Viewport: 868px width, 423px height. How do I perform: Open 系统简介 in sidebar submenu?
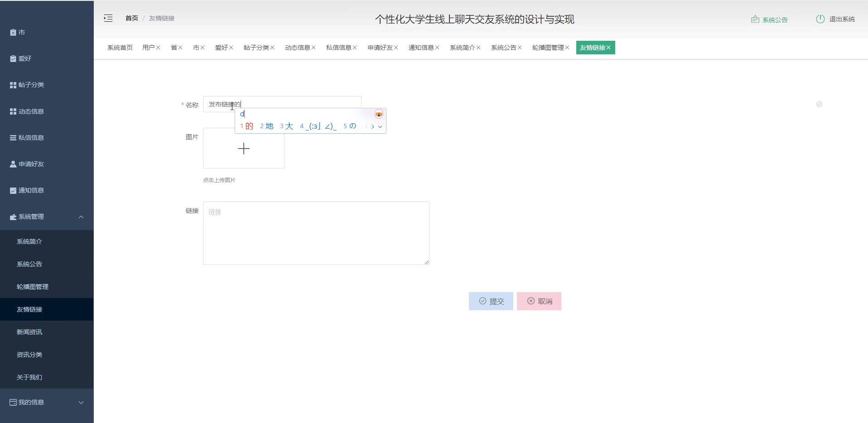[47, 241]
